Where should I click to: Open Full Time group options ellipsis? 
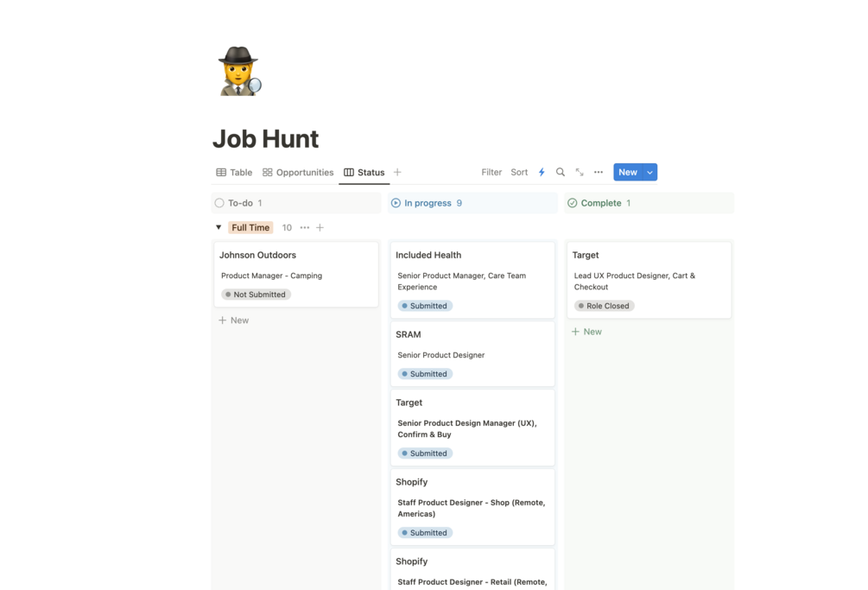(x=305, y=227)
